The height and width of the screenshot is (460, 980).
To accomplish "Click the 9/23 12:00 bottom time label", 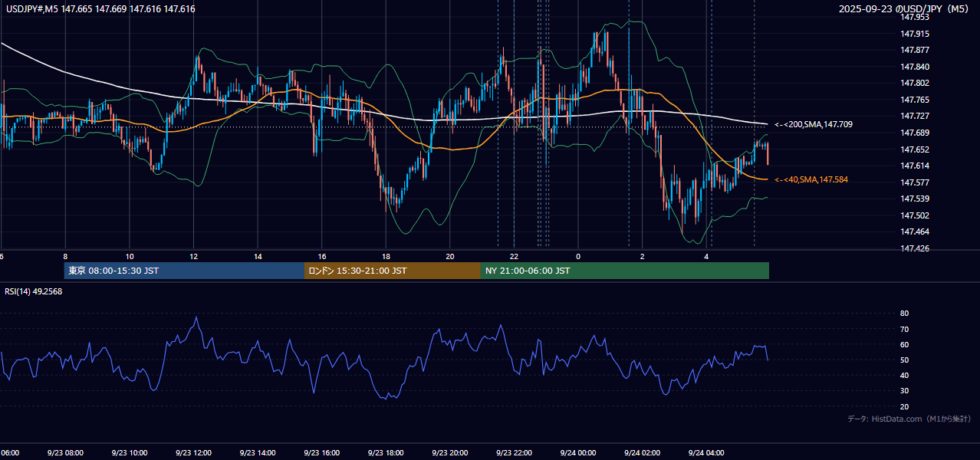I will (x=193, y=453).
